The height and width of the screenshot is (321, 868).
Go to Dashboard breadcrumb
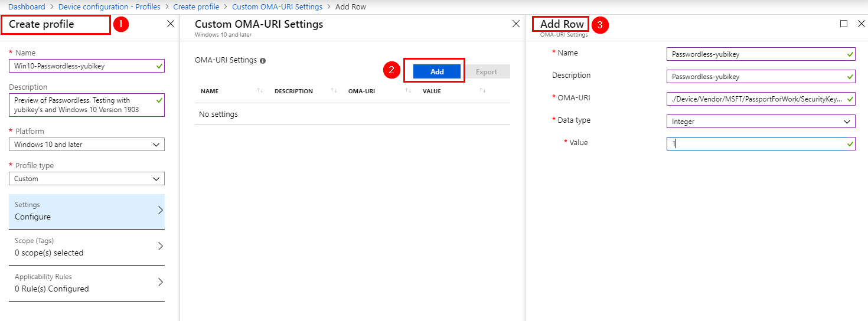(26, 7)
